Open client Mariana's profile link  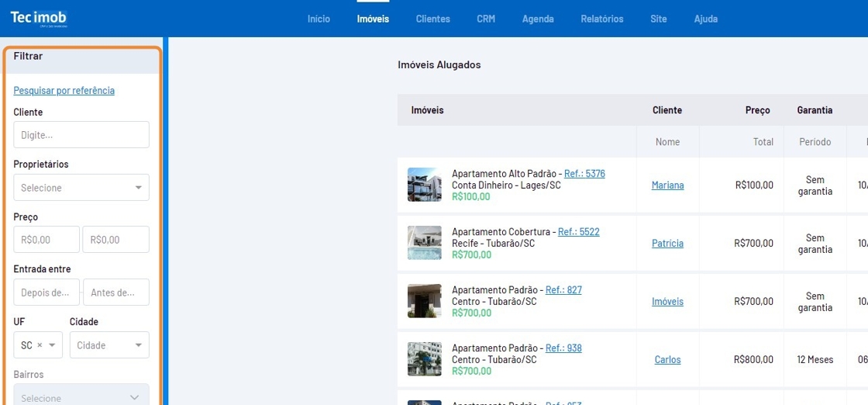click(x=667, y=185)
